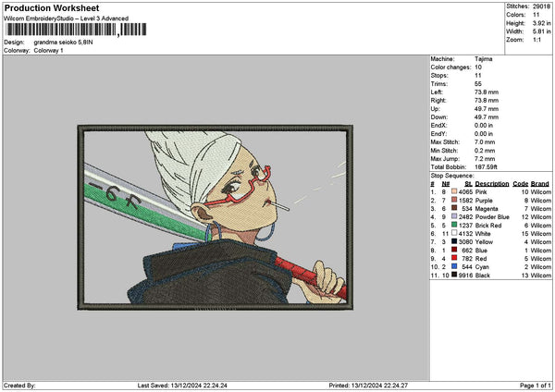Click the embroidery design preview image

click(216, 217)
